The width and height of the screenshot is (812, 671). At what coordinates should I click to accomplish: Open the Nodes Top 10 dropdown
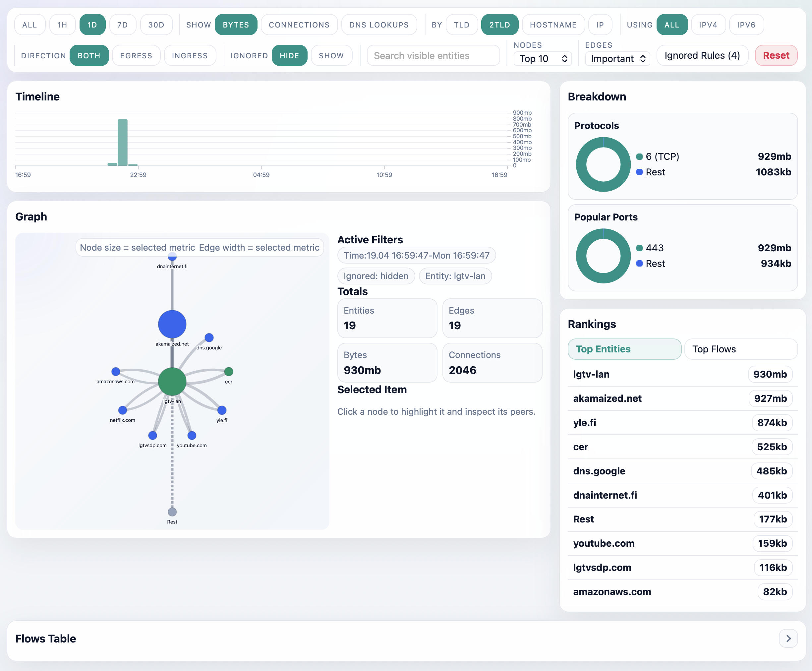(543, 59)
